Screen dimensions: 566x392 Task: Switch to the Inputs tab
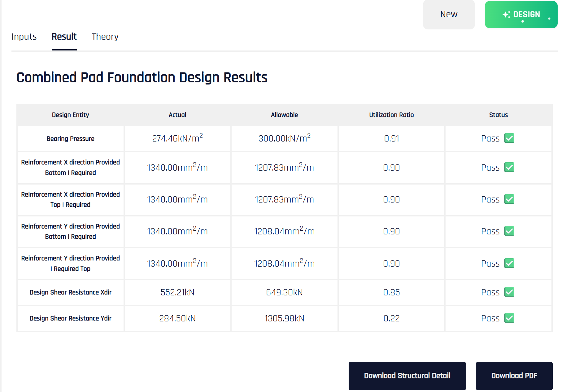24,37
